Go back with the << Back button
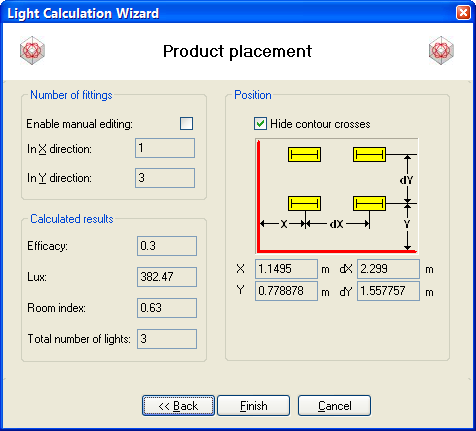This screenshot has height=431, width=476. 178,406
